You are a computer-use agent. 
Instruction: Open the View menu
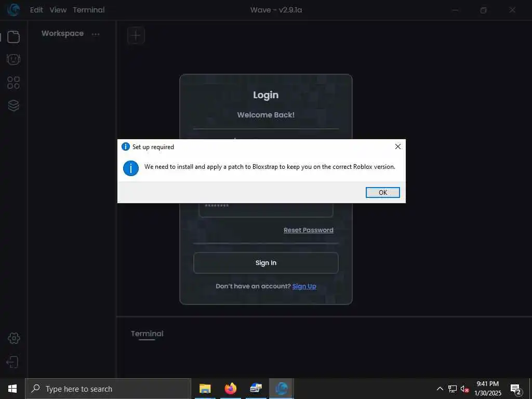pyautogui.click(x=58, y=10)
